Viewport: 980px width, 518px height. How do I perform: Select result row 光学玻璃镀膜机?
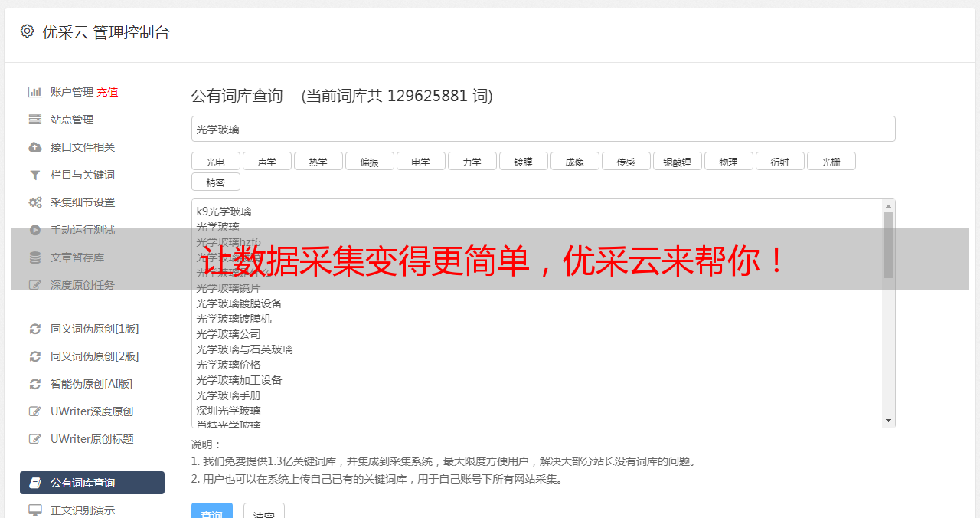[x=234, y=319]
